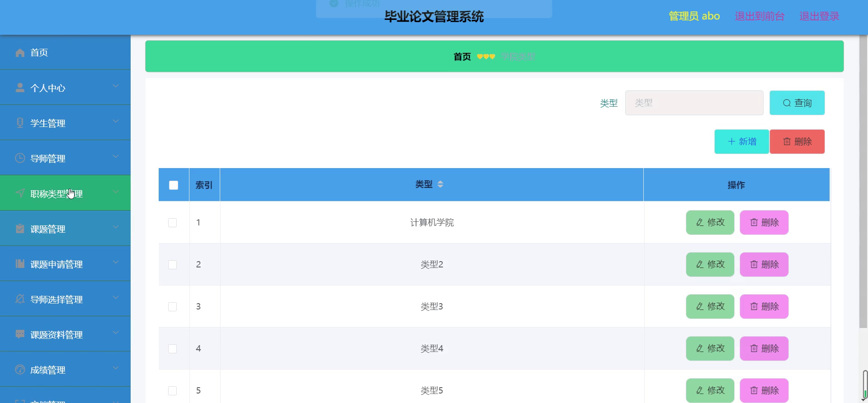This screenshot has height=403, width=868.
Task: Open 首页 in the sidebar menu
Action: 65,52
